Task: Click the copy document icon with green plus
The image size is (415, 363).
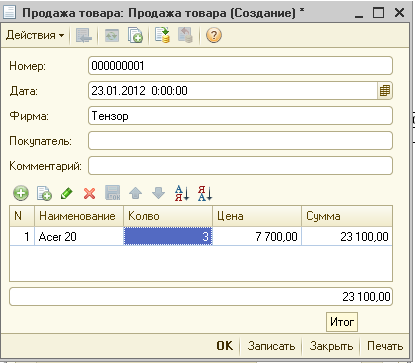Action: coord(135,35)
